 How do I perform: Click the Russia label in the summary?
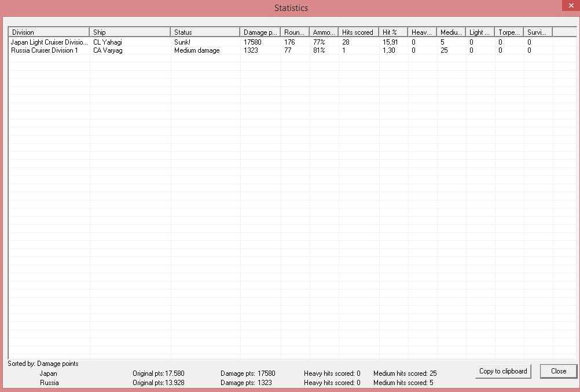pyautogui.click(x=49, y=383)
